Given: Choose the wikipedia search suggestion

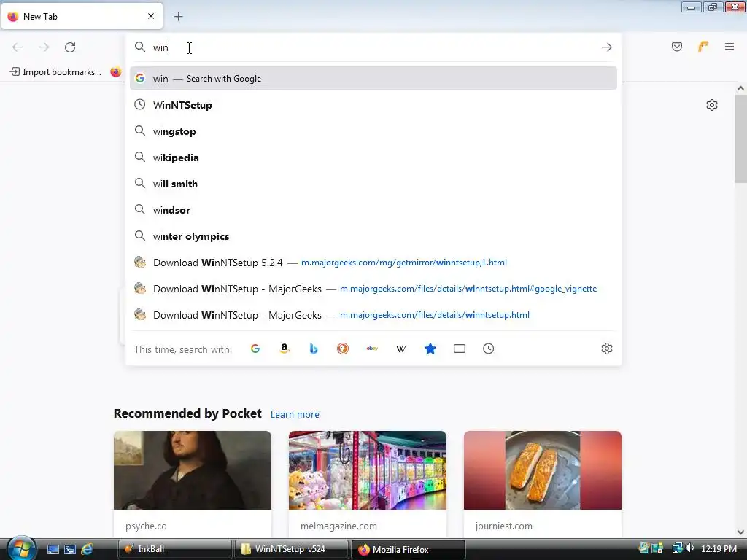Looking at the screenshot, I should tap(373, 157).
